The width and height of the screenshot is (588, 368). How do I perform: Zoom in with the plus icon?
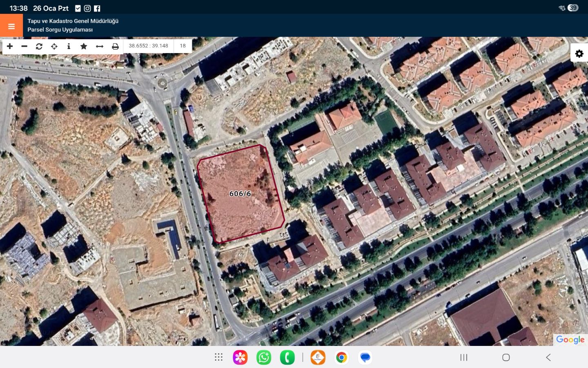[x=10, y=46]
